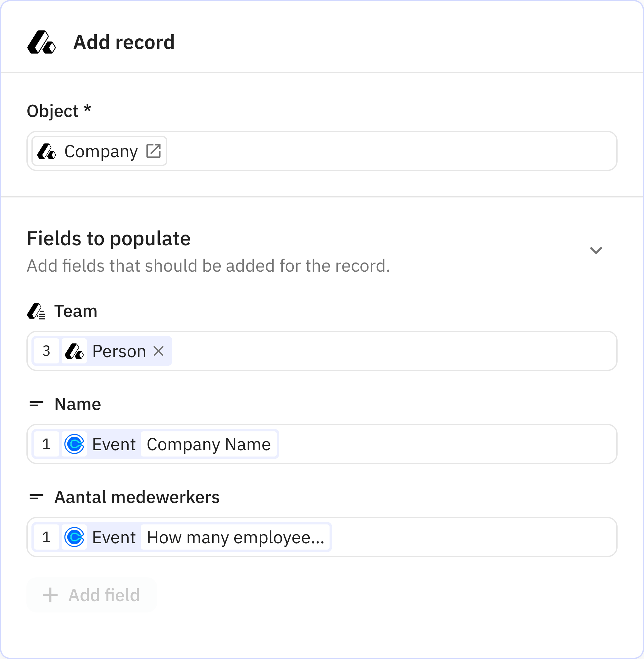Click the Attio logo beside Add record
This screenshot has height=659, width=644.
[41, 42]
